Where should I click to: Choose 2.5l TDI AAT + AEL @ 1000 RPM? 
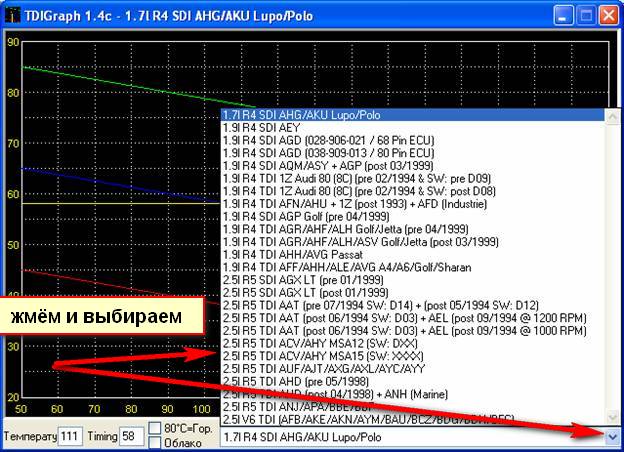click(x=412, y=331)
